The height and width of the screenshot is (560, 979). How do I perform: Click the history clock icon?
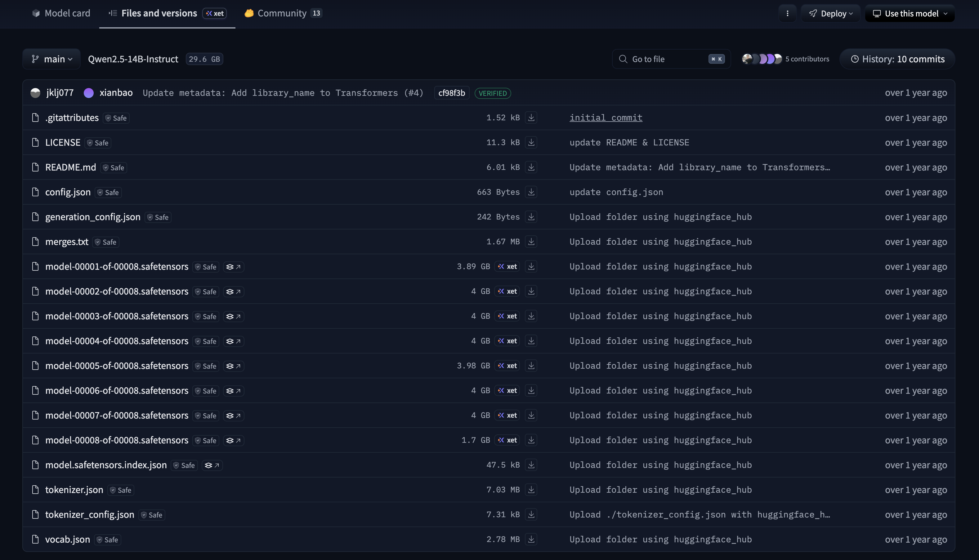[x=855, y=59]
